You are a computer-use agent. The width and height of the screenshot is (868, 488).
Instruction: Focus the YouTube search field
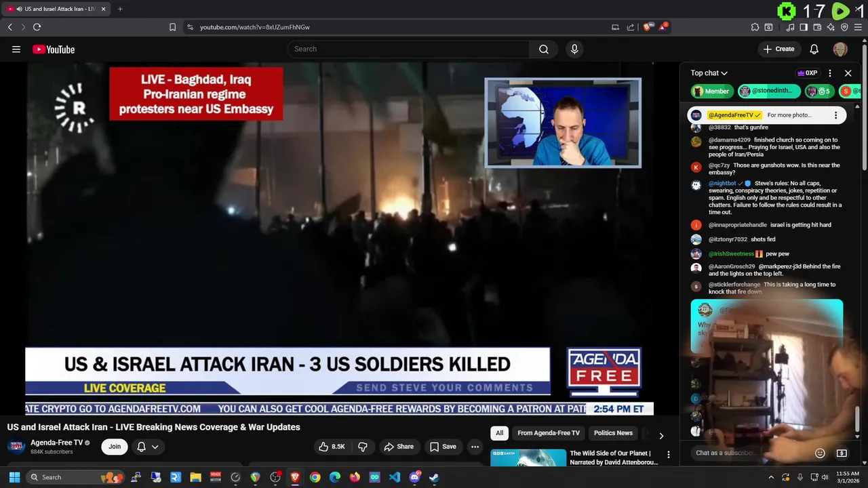[409, 49]
